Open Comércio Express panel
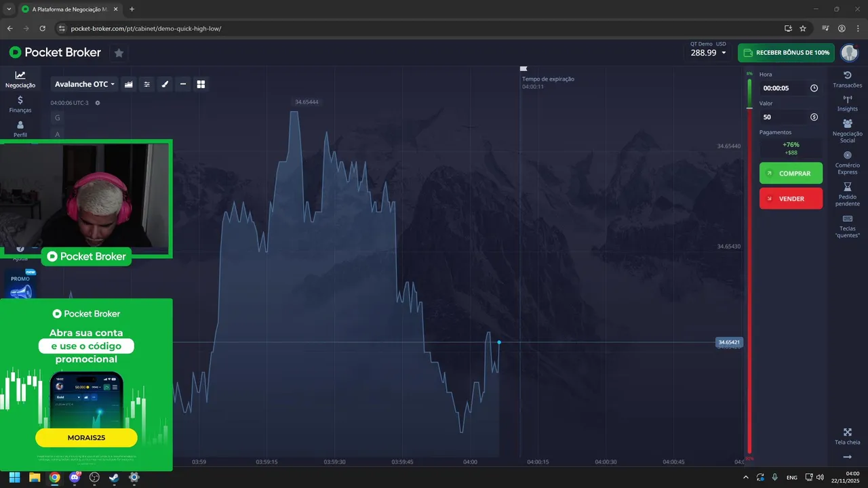 click(848, 163)
